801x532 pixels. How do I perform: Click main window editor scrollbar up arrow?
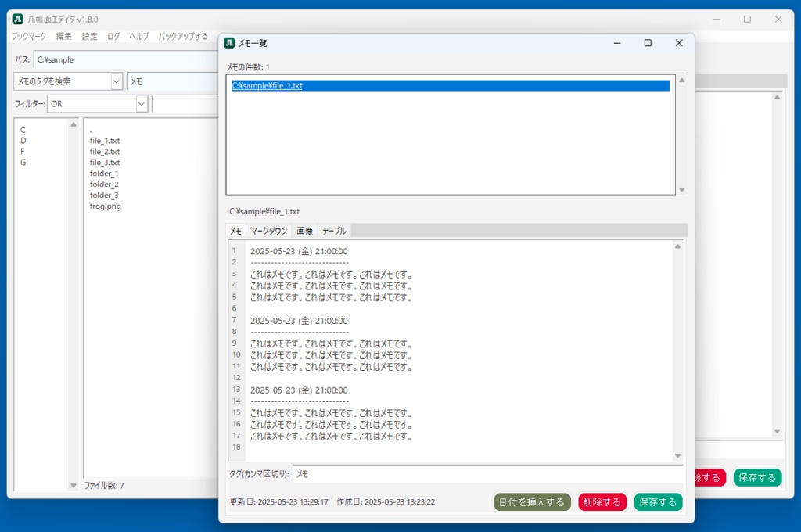[777, 98]
